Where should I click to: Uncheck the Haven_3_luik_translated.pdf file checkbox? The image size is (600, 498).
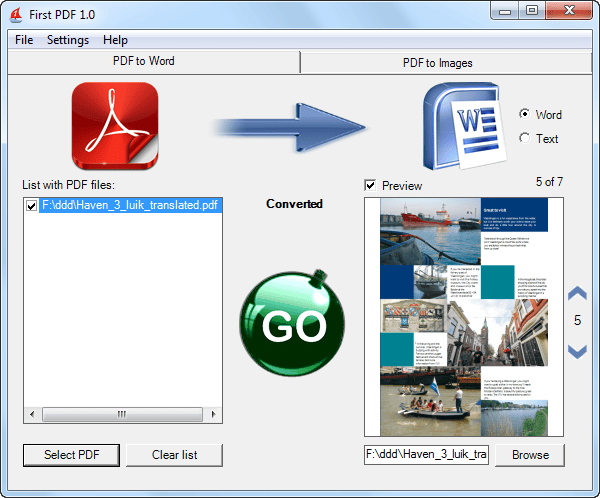(x=31, y=206)
